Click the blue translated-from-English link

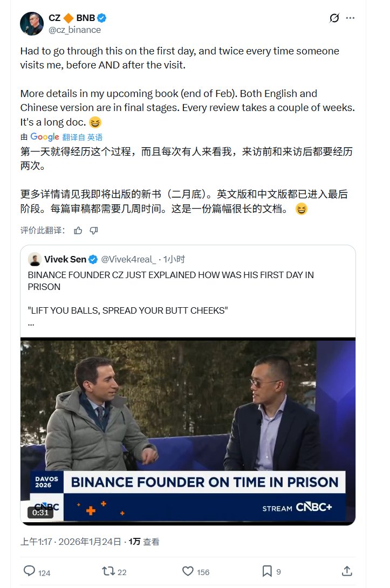[83, 137]
